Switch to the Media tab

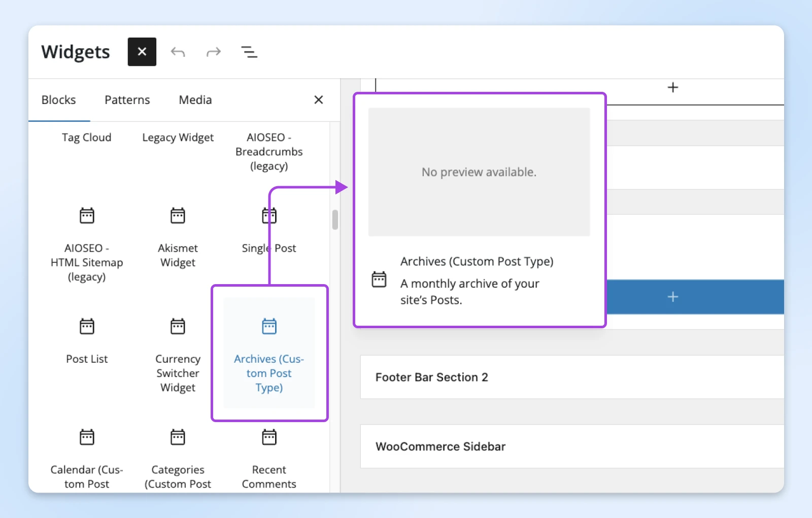click(x=195, y=100)
